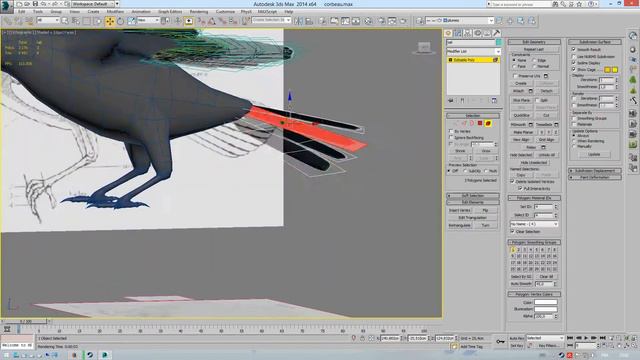
Task: Open the key filter Selected dropdown
Action: (545, 338)
